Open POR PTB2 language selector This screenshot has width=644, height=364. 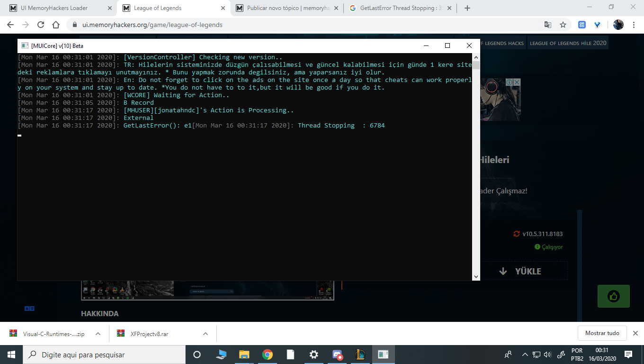coord(577,355)
